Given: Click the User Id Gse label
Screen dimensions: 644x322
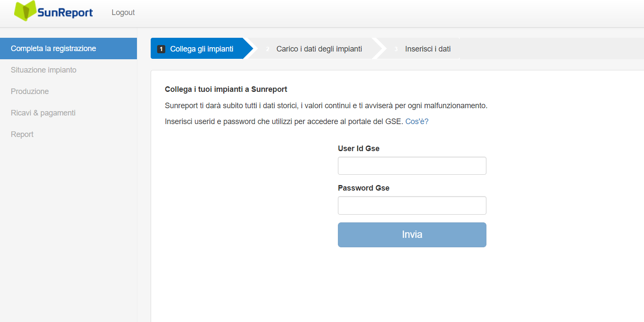Looking at the screenshot, I should pyautogui.click(x=358, y=149).
